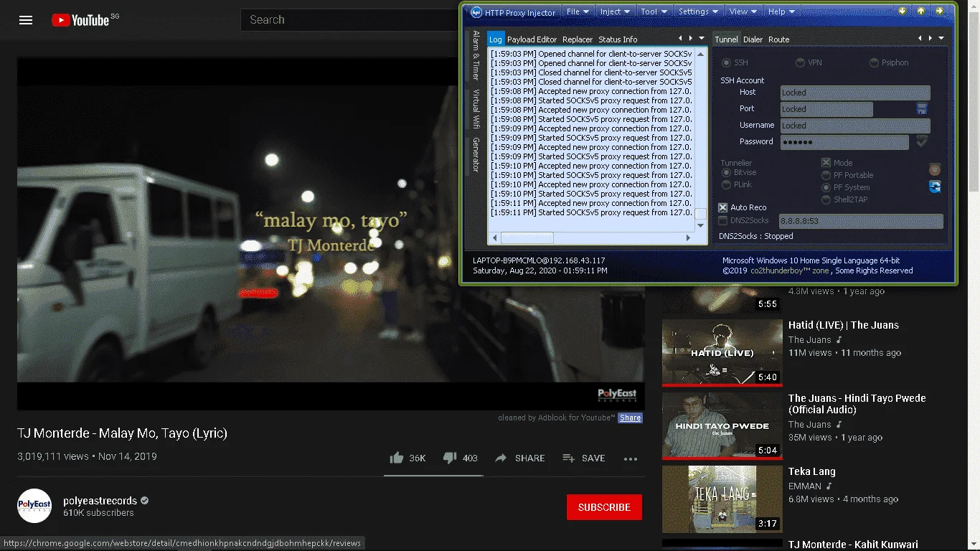Dislike the video with thumbs-down icon
Viewport: 980px width, 551px height.
tap(450, 458)
